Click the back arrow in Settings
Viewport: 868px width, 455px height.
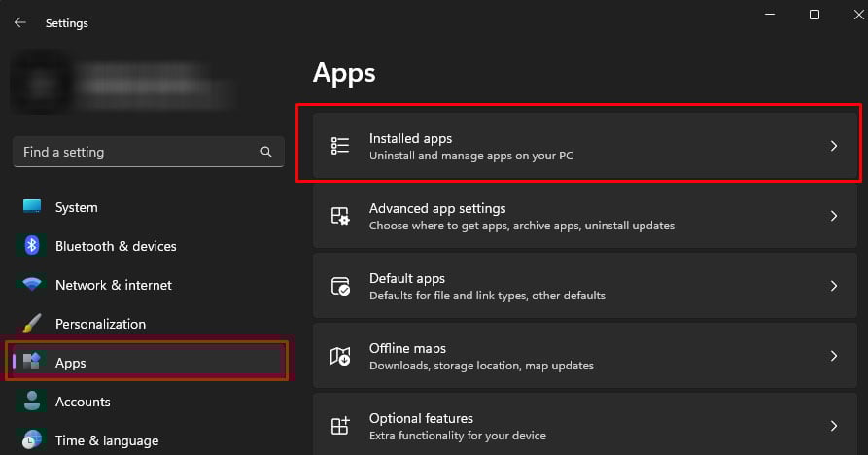coord(20,22)
